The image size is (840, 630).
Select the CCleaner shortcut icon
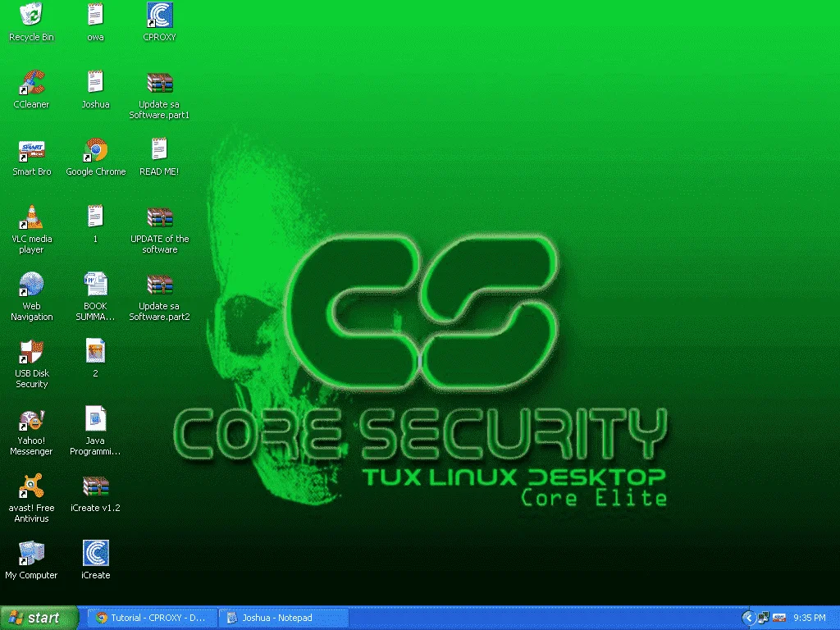(x=31, y=82)
